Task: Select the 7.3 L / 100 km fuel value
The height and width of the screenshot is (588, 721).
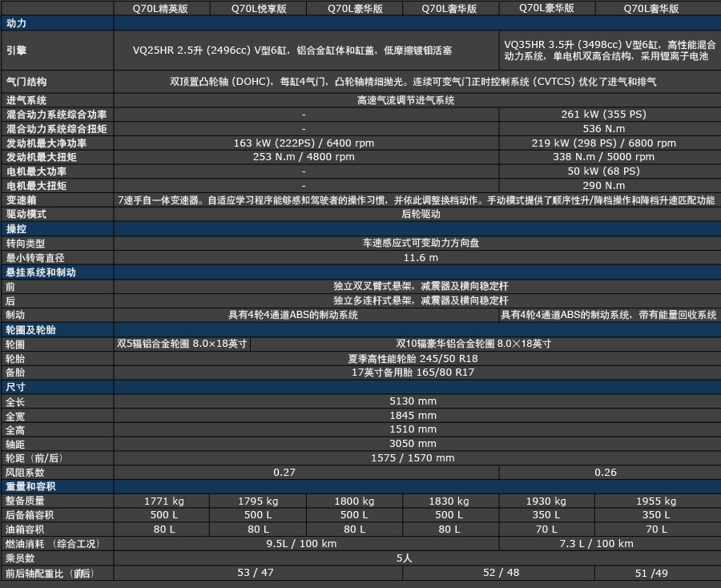Action: click(x=596, y=544)
